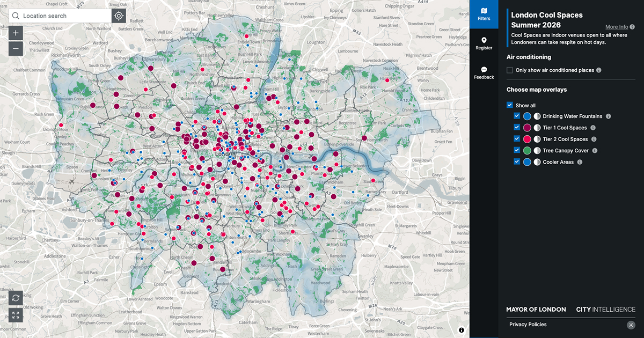Uncheck Cooler Areas overlay
This screenshot has width=644, height=338.
tap(517, 162)
